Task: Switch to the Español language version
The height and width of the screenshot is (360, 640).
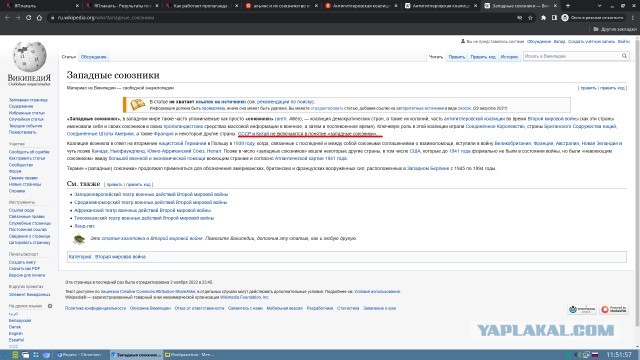Action: (16, 340)
